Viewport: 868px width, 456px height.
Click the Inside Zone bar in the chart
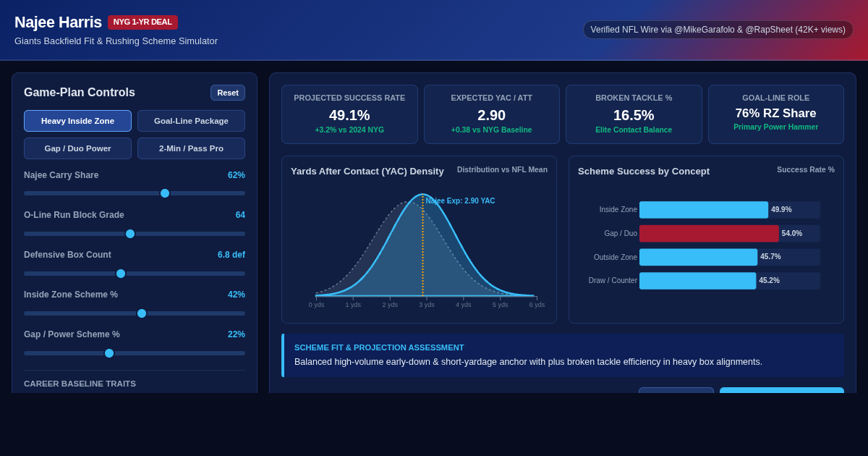click(x=704, y=210)
